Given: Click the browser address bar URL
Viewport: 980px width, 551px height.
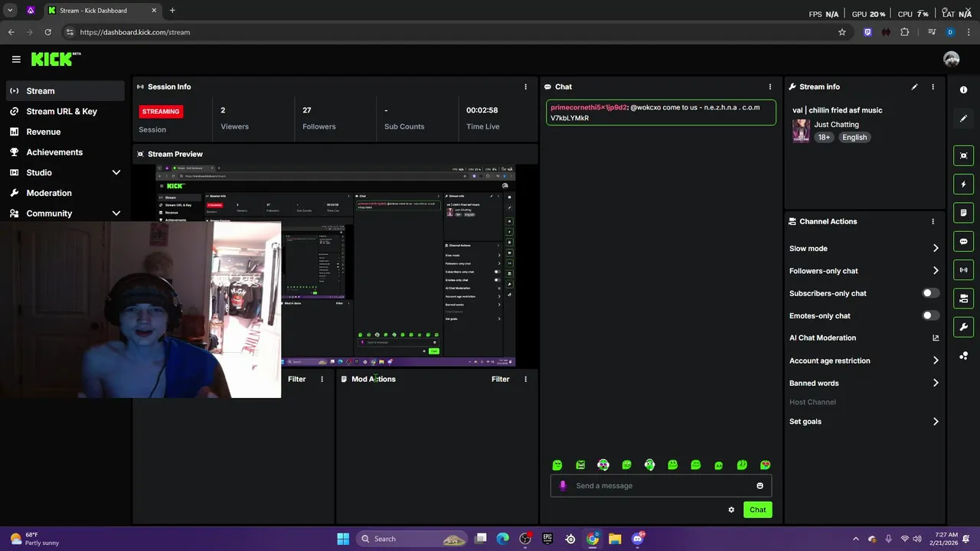Looking at the screenshot, I should [135, 32].
